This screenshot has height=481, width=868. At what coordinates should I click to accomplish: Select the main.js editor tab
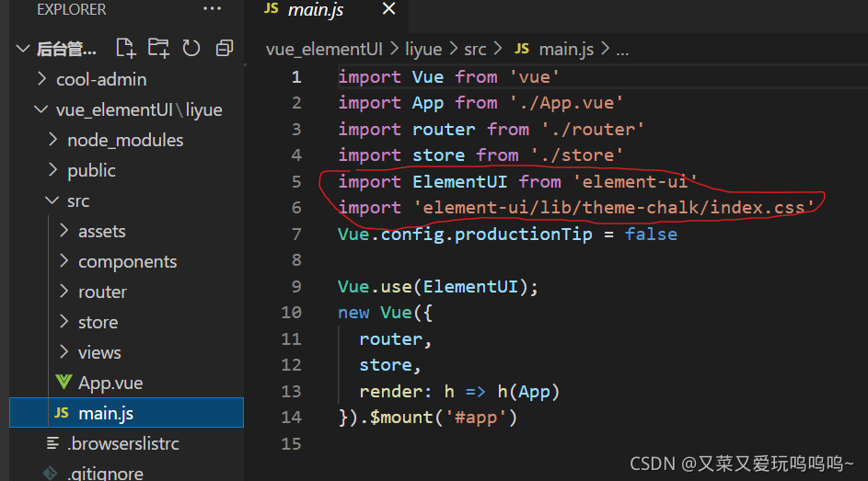pyautogui.click(x=327, y=9)
